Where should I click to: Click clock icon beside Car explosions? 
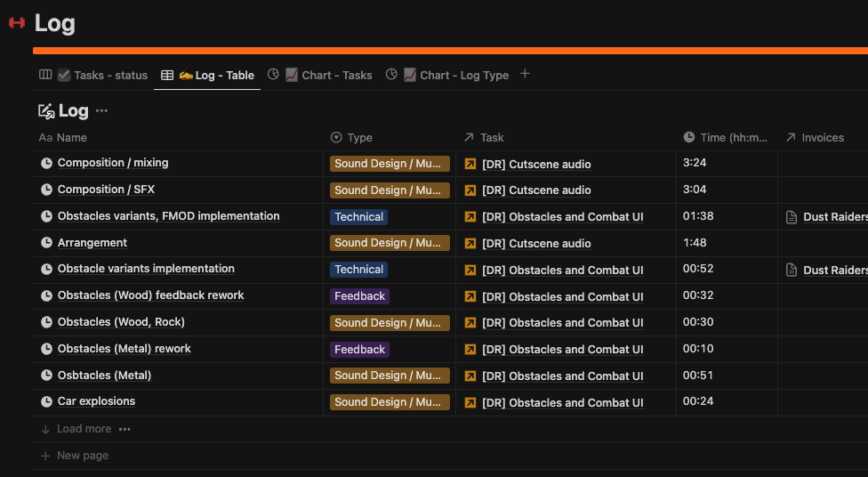pyautogui.click(x=46, y=401)
